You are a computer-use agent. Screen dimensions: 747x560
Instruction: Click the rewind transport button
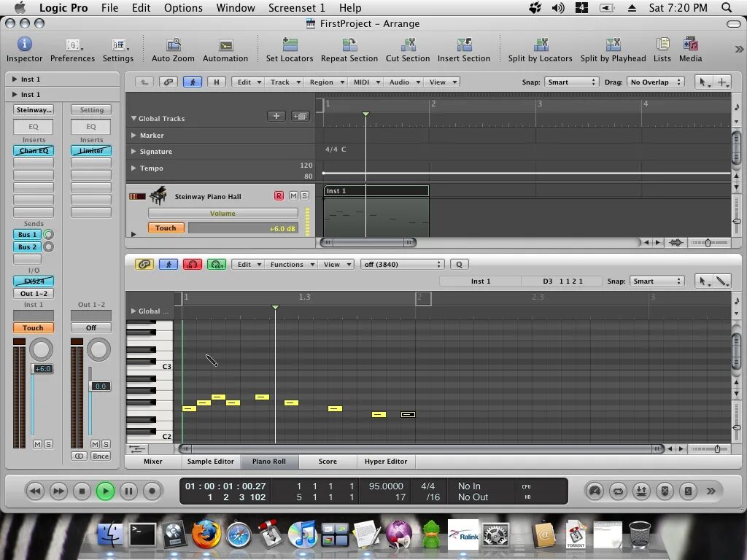click(35, 491)
